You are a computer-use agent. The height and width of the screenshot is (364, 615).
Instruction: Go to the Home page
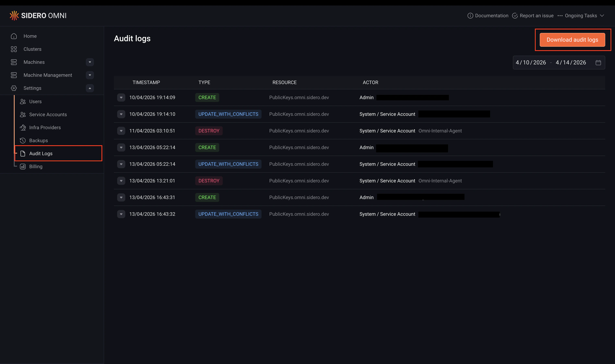[30, 36]
